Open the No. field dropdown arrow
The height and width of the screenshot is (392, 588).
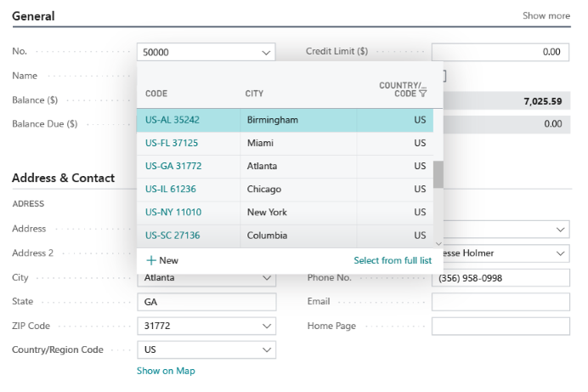point(266,53)
